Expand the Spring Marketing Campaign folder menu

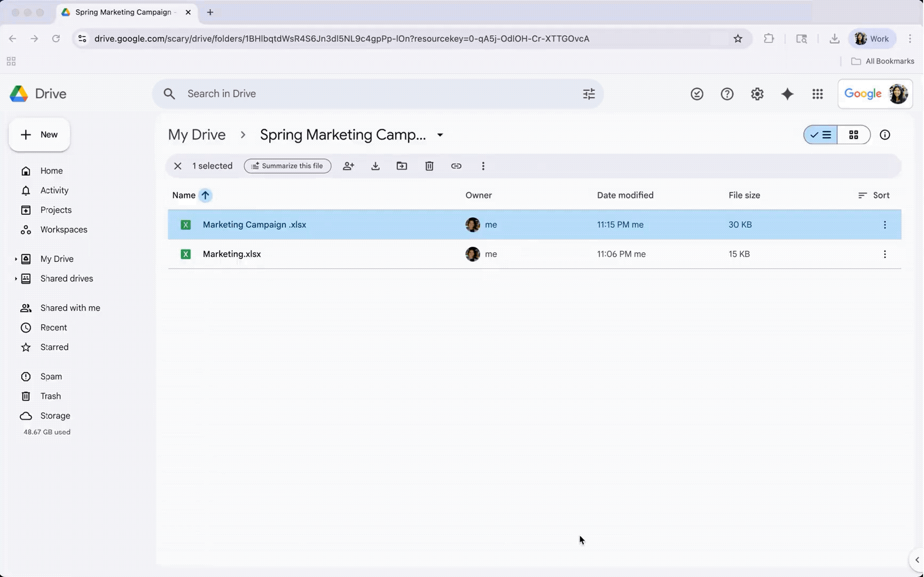[440, 135]
